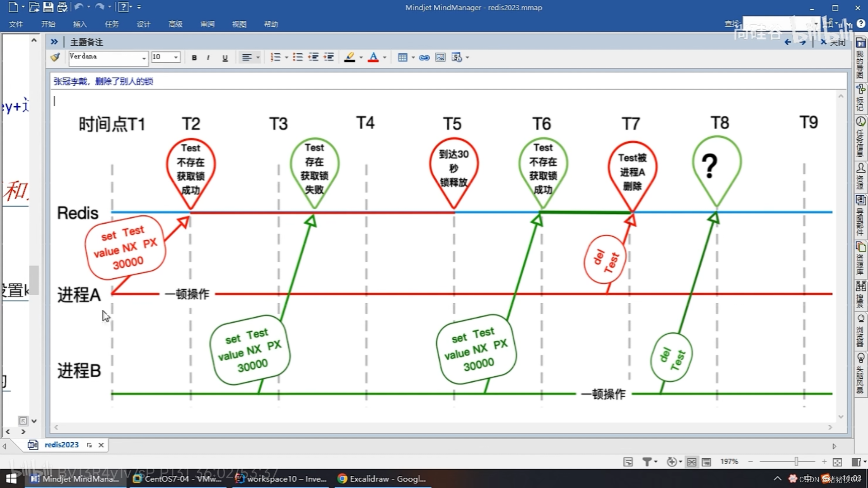Open the 头脑风暴 brainstorm side panel

[x=861, y=374]
